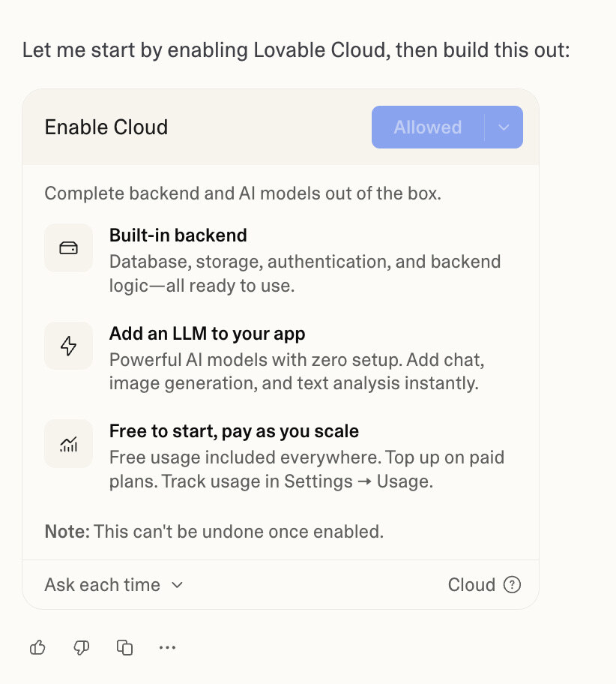Copy the message using the copy icon
This screenshot has width=616, height=684.
(124, 646)
